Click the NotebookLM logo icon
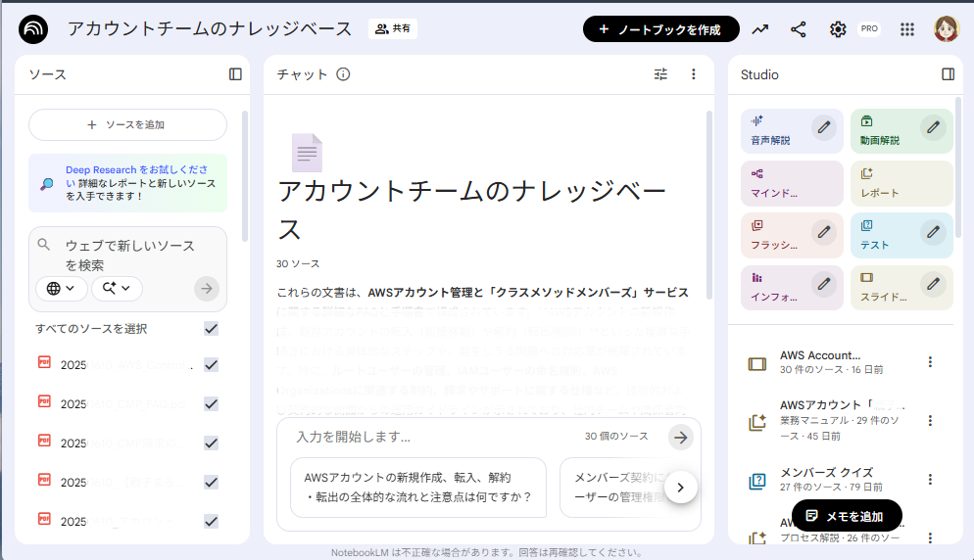 [33, 29]
